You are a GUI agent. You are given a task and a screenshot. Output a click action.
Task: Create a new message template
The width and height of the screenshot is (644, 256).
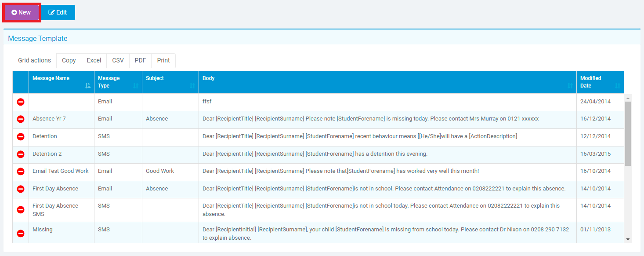click(21, 12)
